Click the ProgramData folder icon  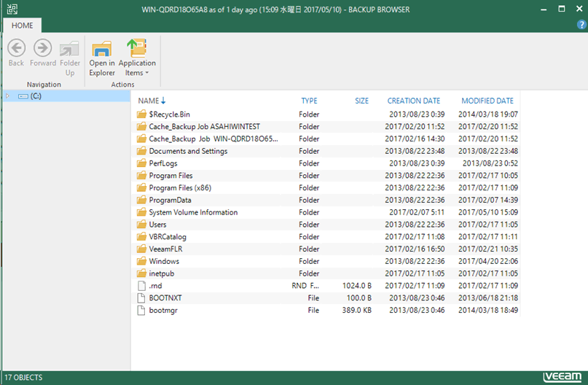(141, 200)
